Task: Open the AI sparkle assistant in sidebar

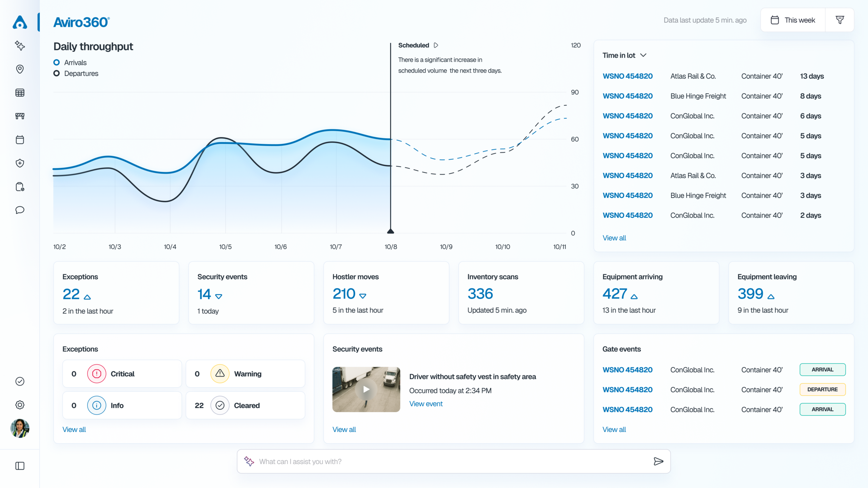Action: point(20,45)
